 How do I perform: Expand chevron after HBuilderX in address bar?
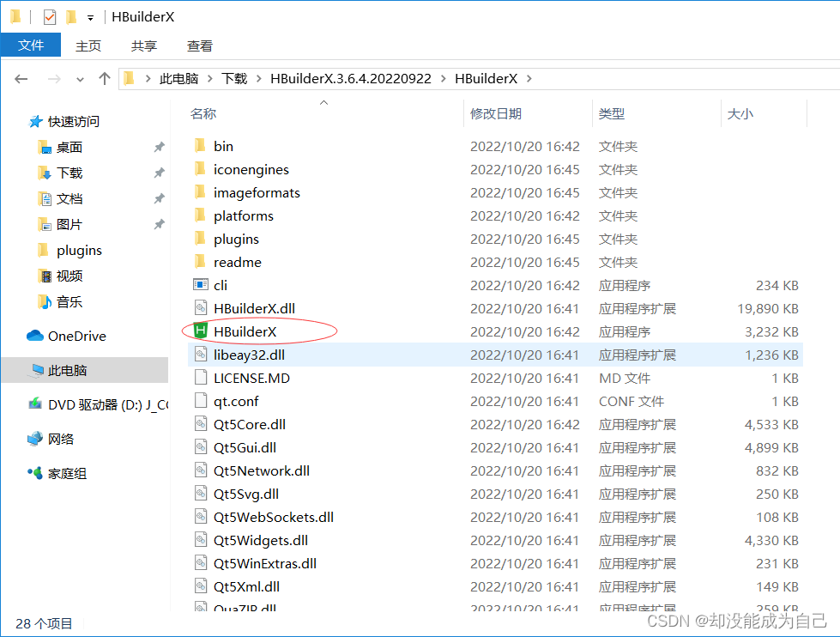pyautogui.click(x=529, y=79)
